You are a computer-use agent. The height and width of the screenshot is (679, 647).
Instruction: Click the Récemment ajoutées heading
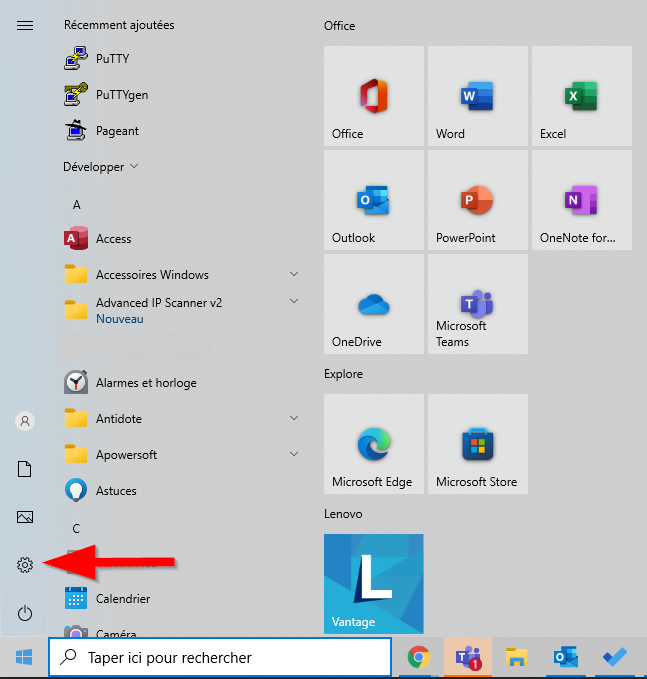(x=119, y=25)
